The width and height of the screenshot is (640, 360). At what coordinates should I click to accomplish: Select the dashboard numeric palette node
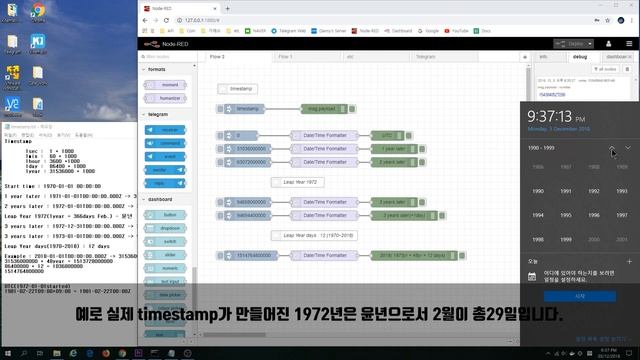(x=165, y=268)
